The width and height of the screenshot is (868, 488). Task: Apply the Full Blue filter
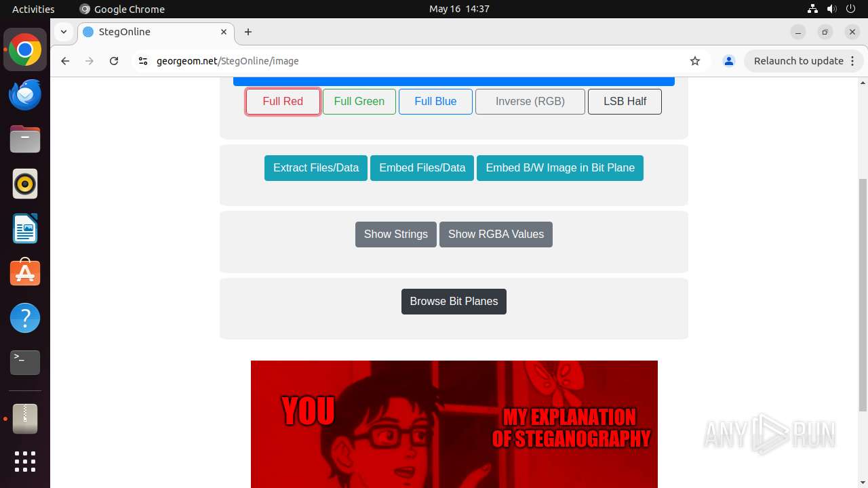coord(435,102)
